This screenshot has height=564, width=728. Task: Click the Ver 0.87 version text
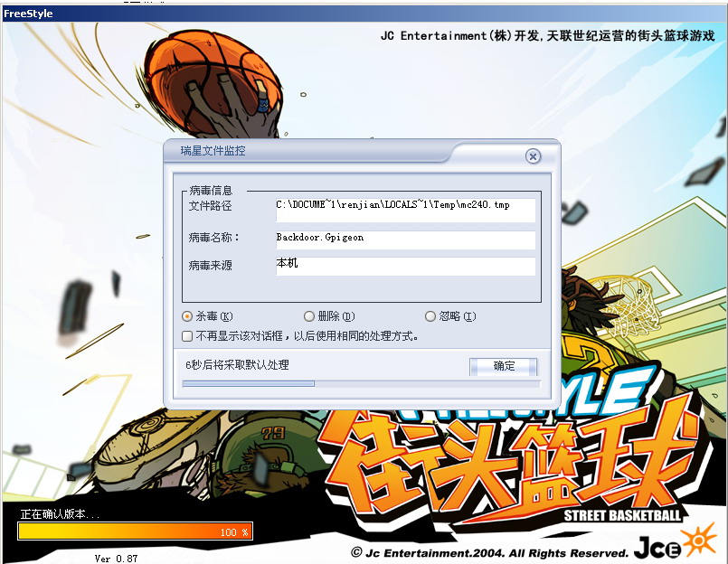pos(116,559)
